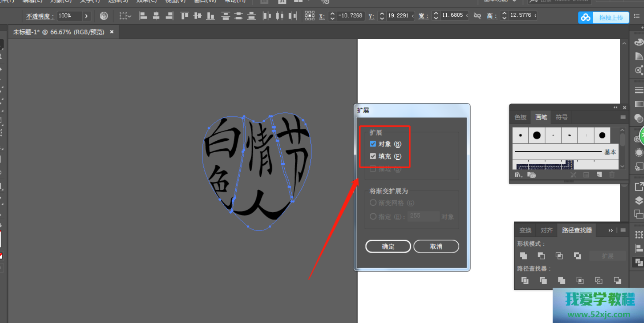Switch to the 色板 swatches tab
This screenshot has width=644, height=323.
click(x=520, y=117)
